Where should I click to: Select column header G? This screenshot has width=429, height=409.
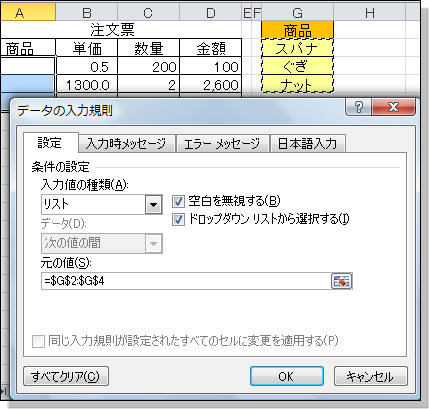coord(297,13)
